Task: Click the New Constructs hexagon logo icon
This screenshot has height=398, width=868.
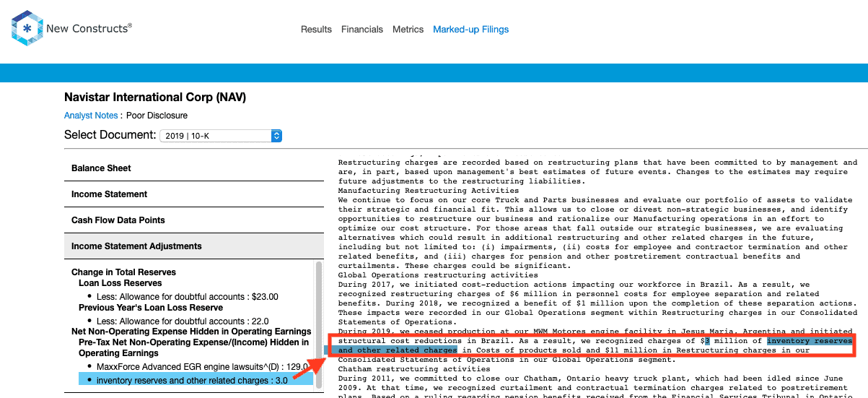Action: [x=27, y=29]
